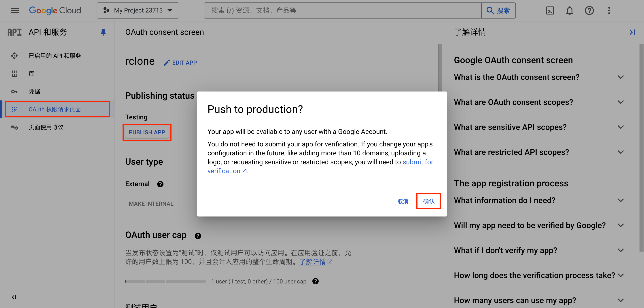
Task: Focus the resource search field
Action: click(343, 10)
